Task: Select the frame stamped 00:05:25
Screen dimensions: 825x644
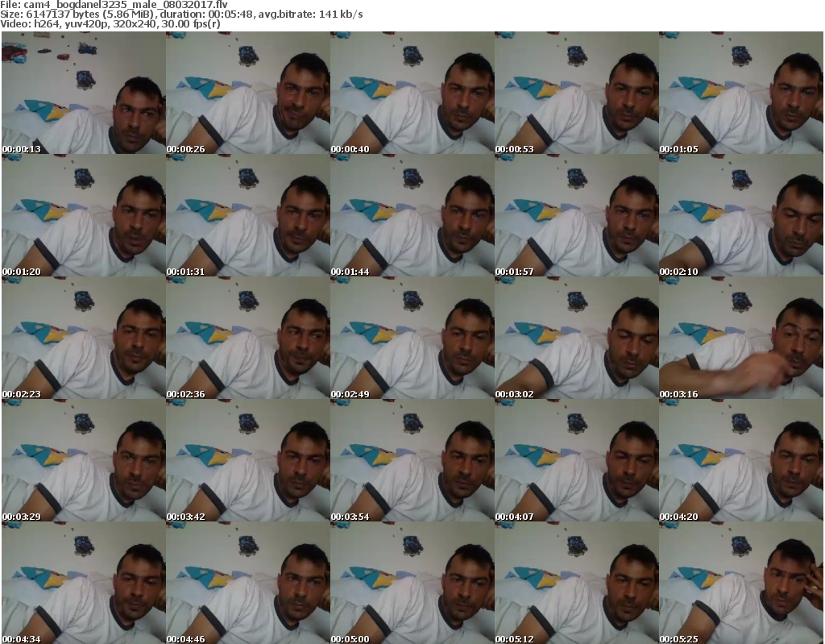Action: click(x=741, y=583)
